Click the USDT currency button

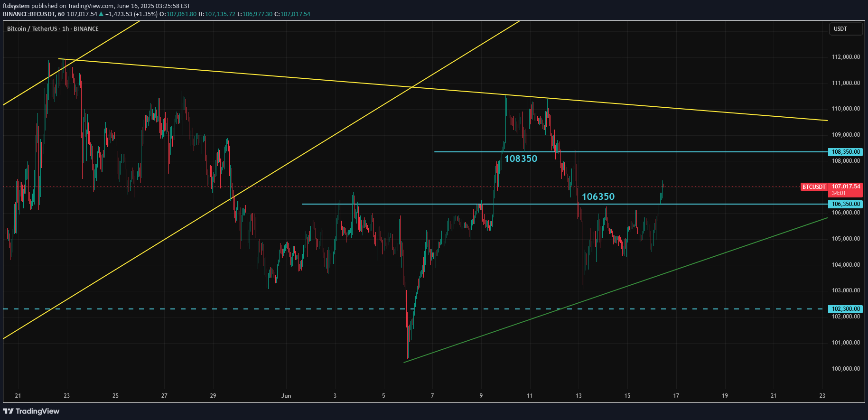(846, 29)
